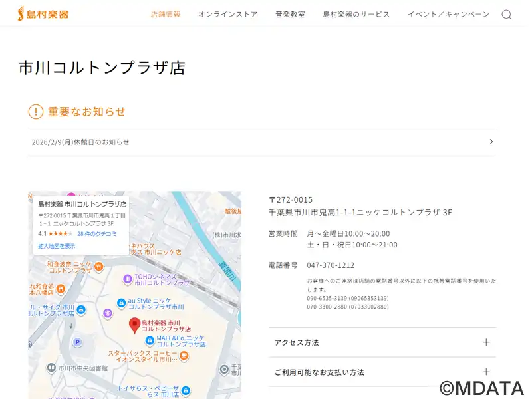Select the purple palette map marker

point(108,313)
